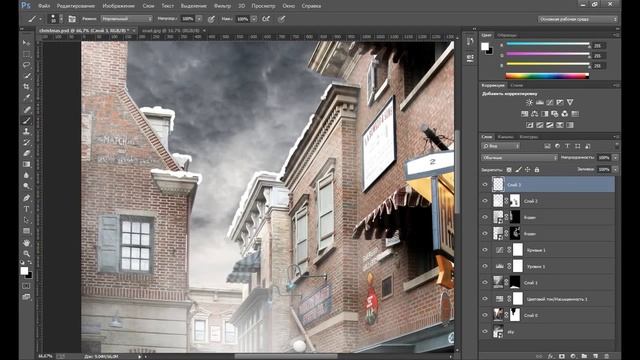This screenshot has width=640, height=360.
Task: Open the Brush panel toggle icon
Action: coord(72,19)
